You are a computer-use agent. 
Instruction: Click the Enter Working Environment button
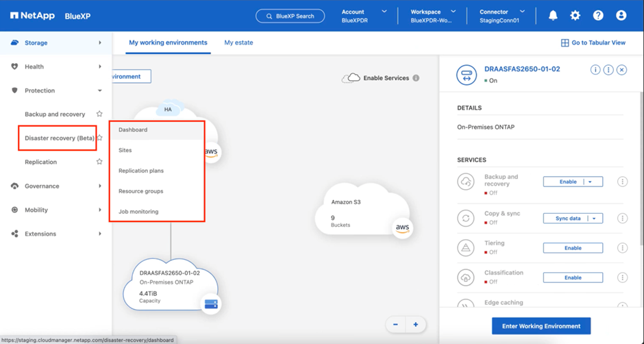coord(541,326)
